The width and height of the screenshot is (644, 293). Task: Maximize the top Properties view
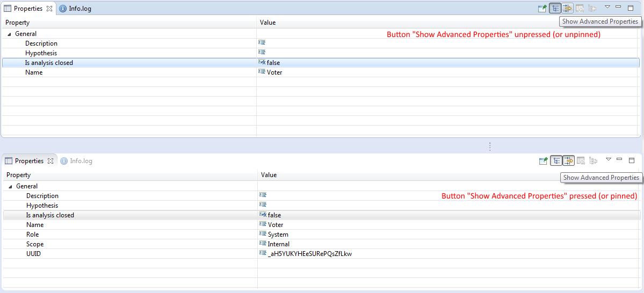pyautogui.click(x=631, y=8)
